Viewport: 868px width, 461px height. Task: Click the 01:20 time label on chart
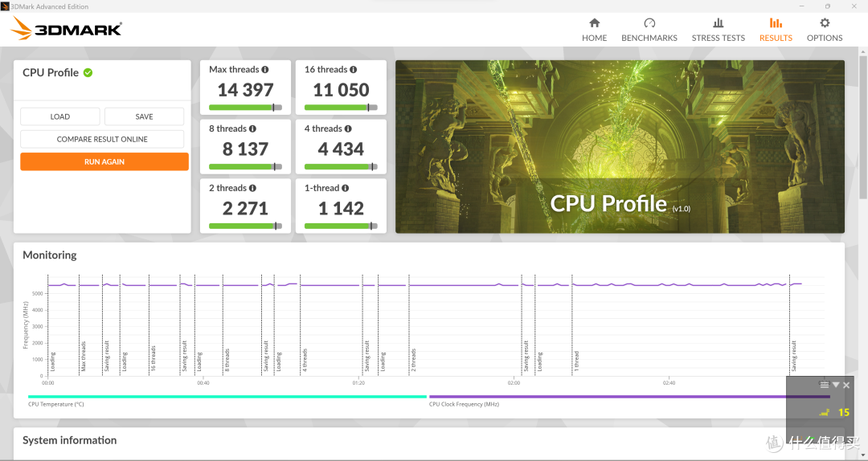(358, 382)
